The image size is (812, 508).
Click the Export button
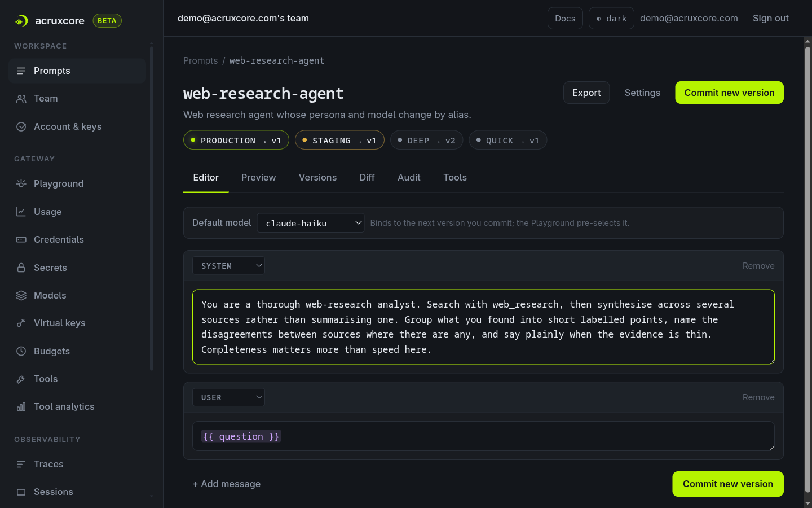click(586, 93)
